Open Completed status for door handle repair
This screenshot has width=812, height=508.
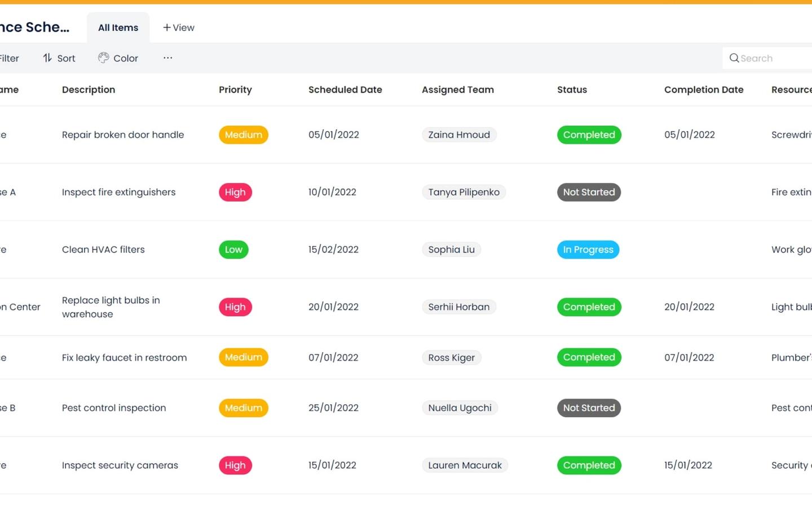tap(589, 135)
